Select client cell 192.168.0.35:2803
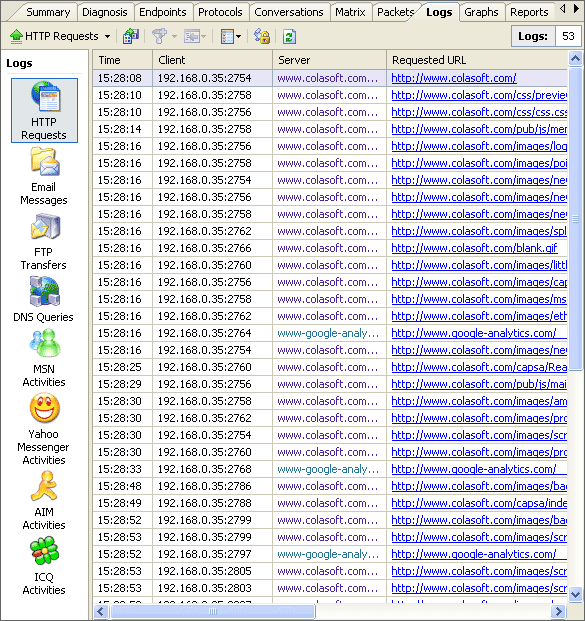 [x=212, y=588]
